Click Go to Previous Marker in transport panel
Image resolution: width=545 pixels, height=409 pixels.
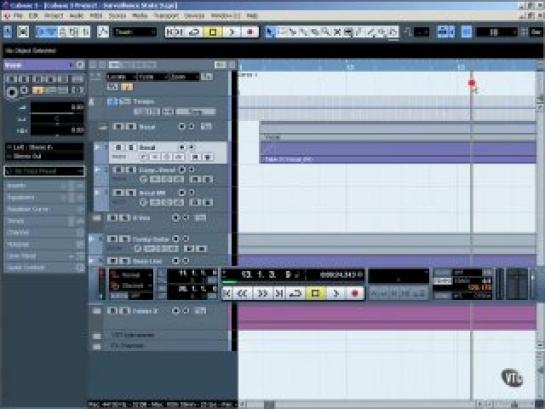click(227, 294)
